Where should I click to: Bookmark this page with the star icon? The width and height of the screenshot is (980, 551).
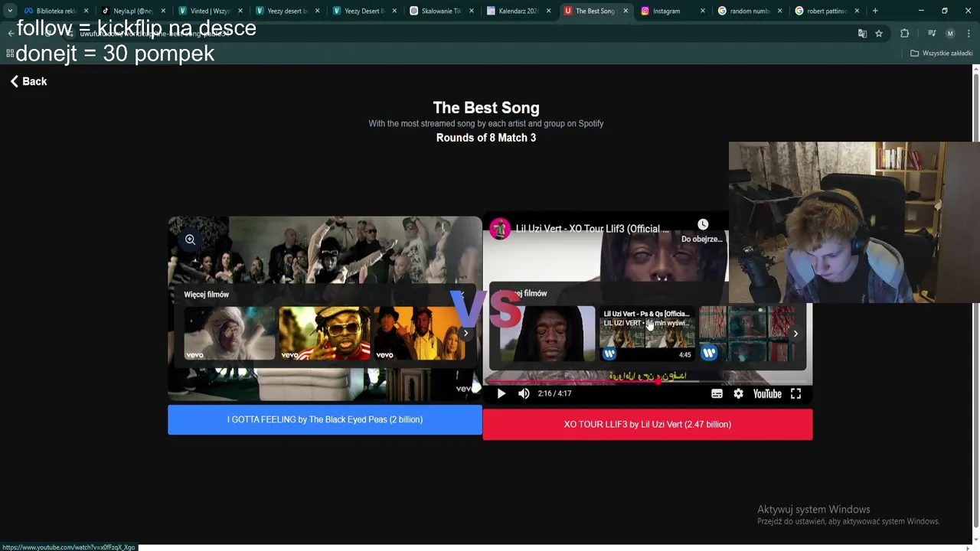879,33
